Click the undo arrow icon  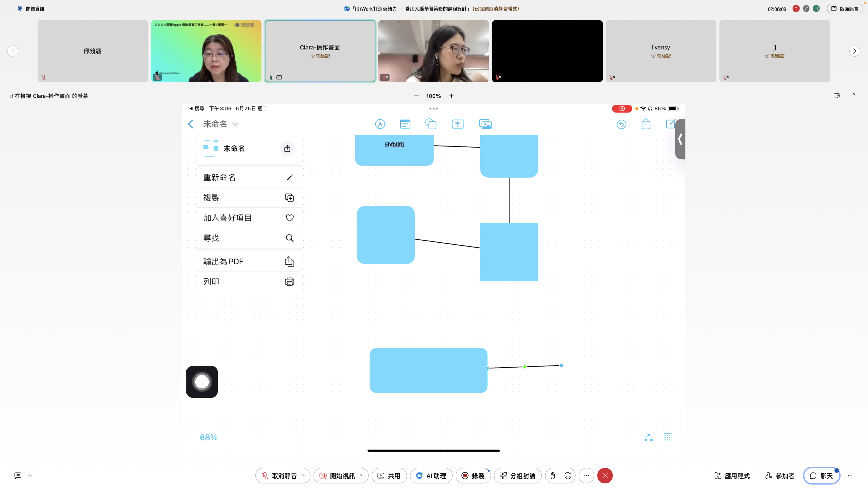(x=621, y=124)
